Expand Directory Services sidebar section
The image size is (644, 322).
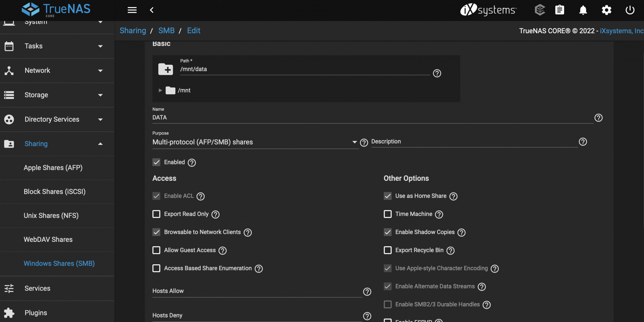57,120
